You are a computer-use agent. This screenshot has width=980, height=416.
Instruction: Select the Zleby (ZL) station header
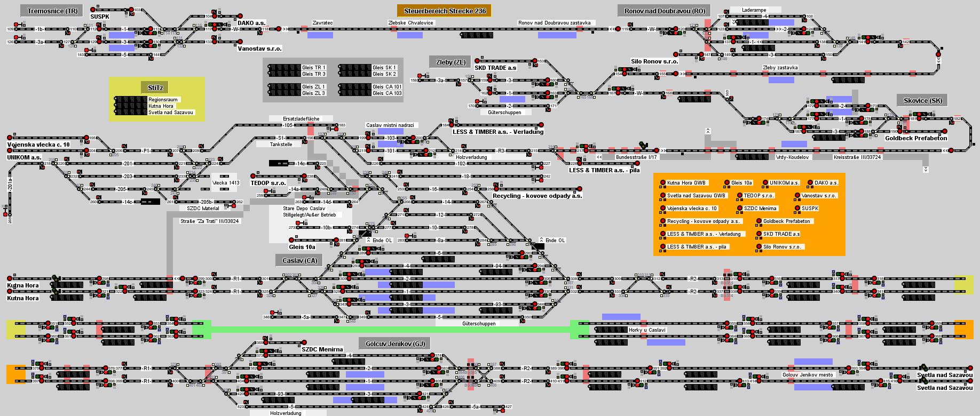click(451, 62)
